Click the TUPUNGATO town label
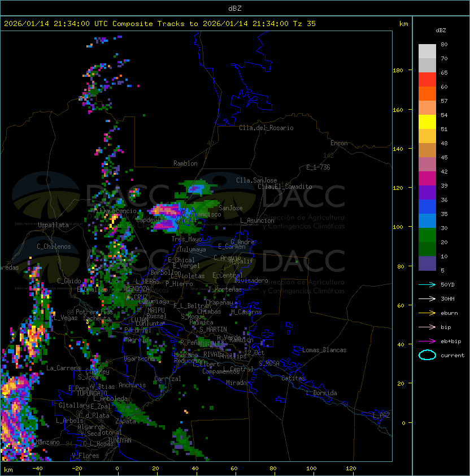Screen dimensions: 470x476 (92, 393)
